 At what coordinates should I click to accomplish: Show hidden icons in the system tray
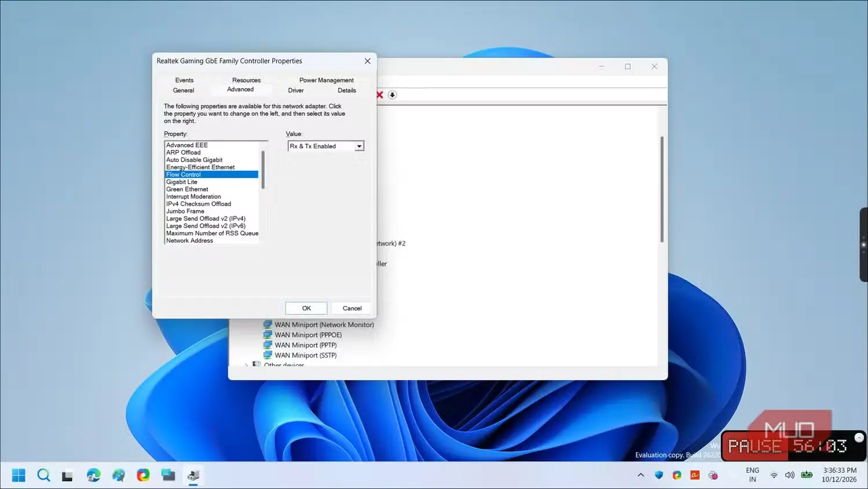[640, 475]
